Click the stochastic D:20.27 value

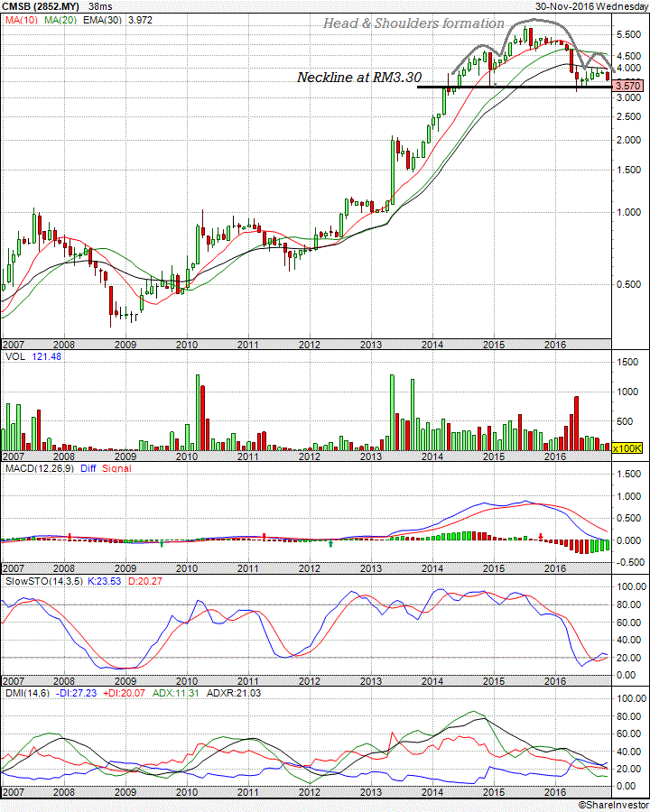[145, 581]
